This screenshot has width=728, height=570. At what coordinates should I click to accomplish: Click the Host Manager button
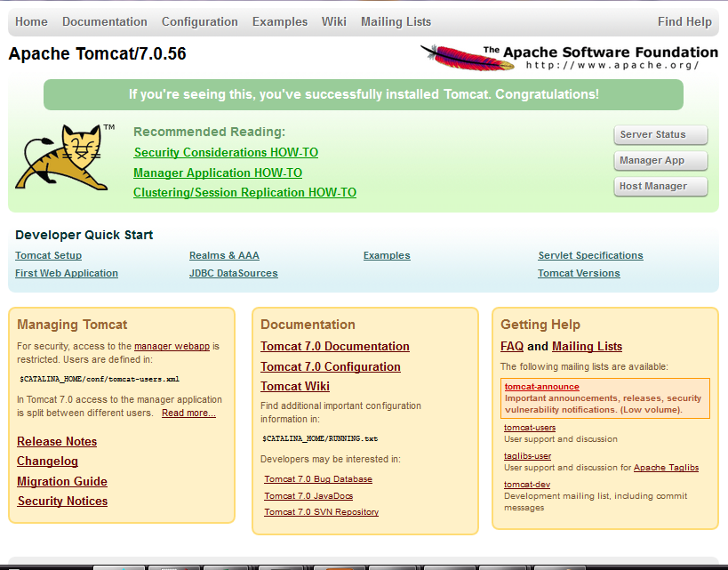pos(660,186)
